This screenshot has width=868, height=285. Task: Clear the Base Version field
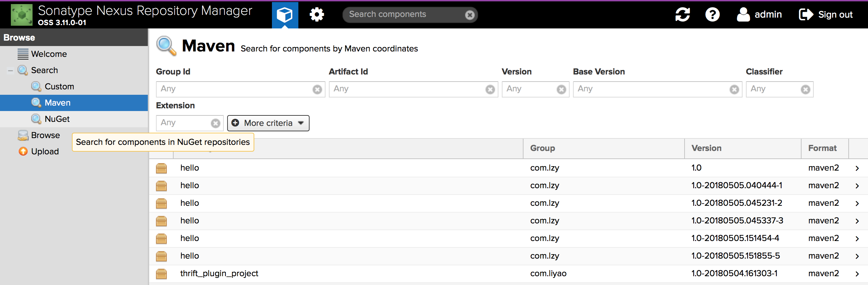pyautogui.click(x=734, y=89)
